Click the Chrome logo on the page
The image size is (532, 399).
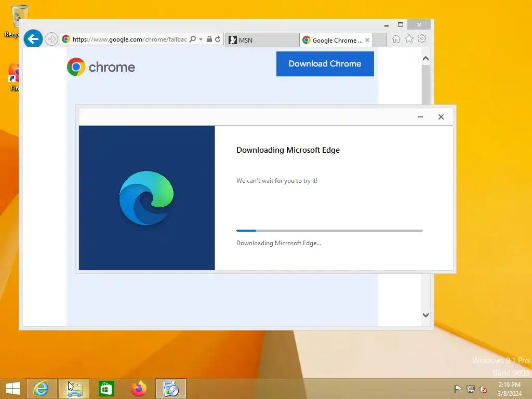101,67
